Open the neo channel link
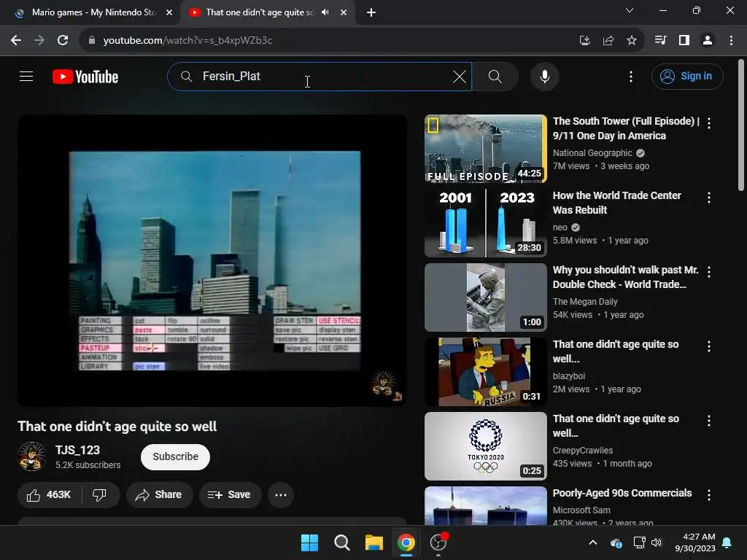 pos(560,227)
